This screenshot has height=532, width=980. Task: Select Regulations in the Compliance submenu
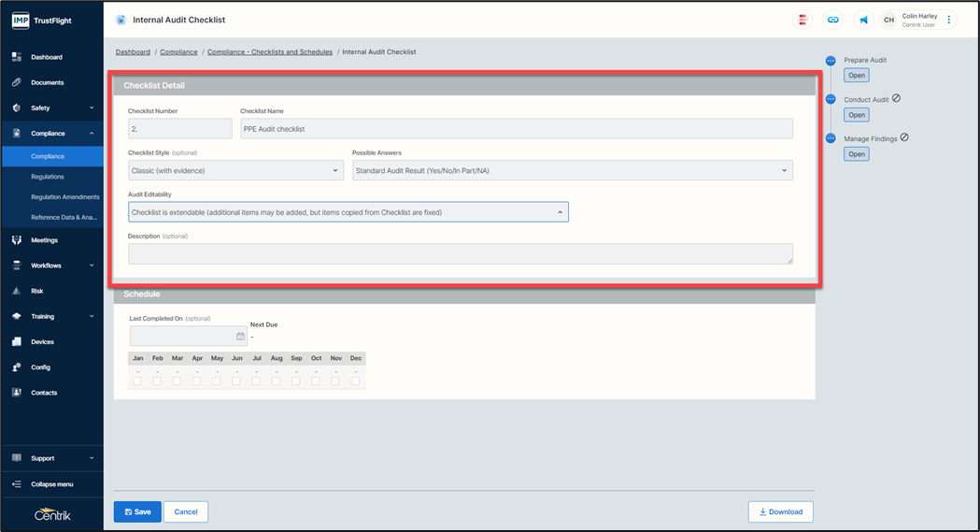point(48,177)
